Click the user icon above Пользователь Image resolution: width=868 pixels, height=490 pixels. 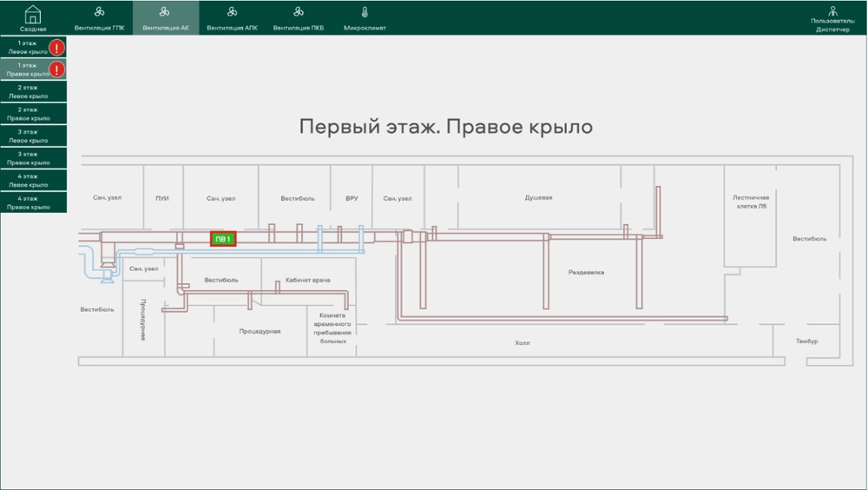(x=832, y=11)
